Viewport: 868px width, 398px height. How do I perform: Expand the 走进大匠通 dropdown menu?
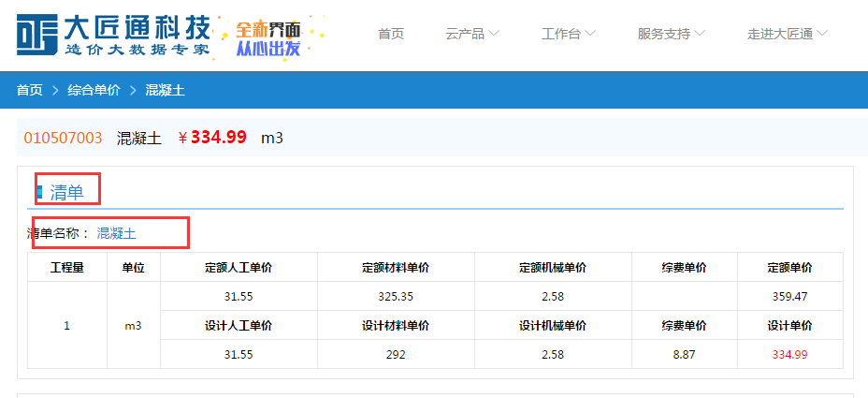(x=787, y=34)
